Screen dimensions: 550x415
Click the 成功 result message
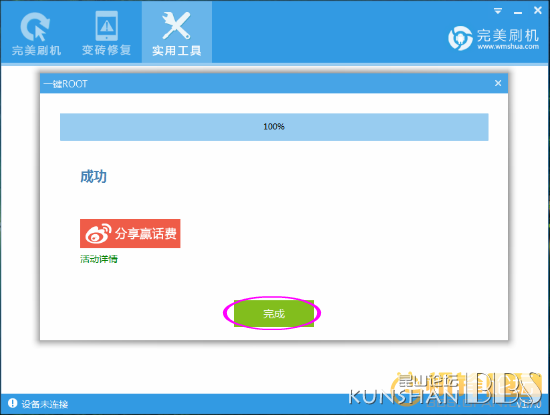[93, 176]
